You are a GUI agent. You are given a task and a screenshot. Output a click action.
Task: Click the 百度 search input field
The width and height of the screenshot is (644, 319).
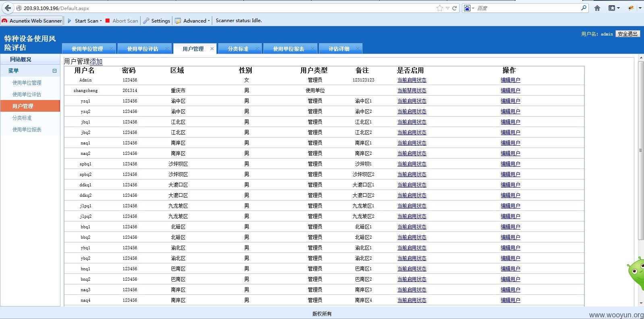point(528,8)
